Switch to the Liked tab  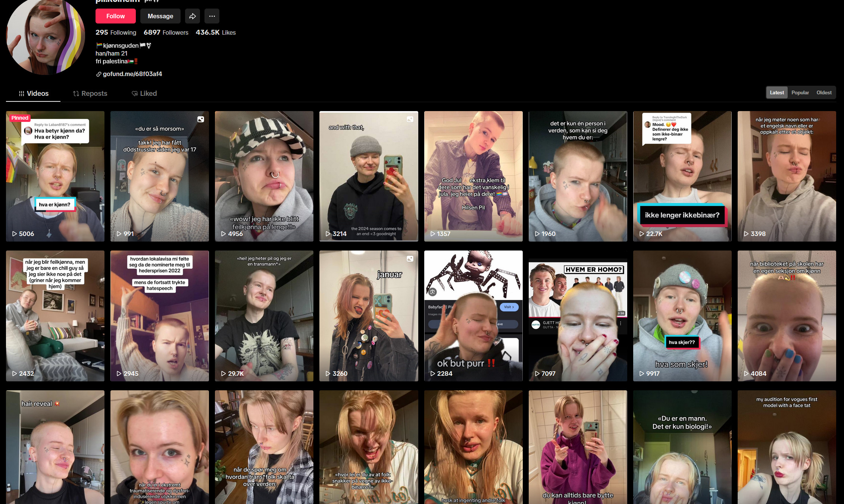144,93
